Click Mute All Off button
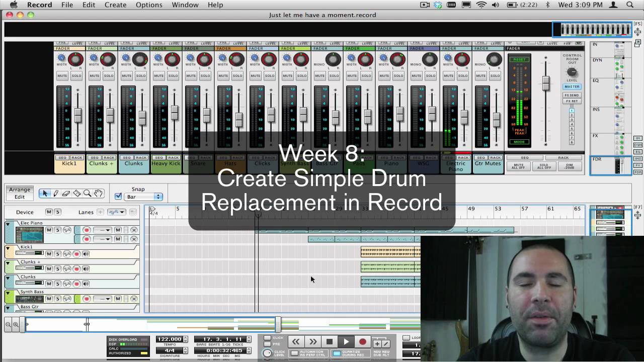This screenshot has height=362, width=644. point(519,166)
